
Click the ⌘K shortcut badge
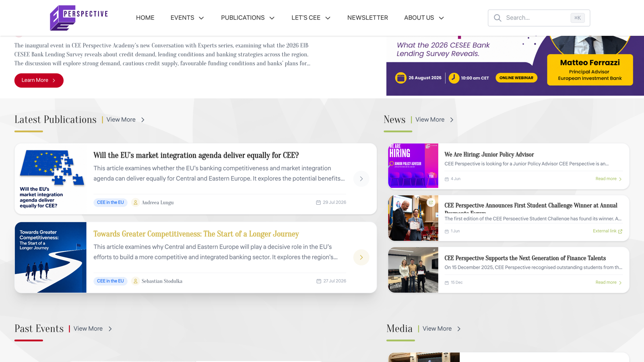(577, 18)
